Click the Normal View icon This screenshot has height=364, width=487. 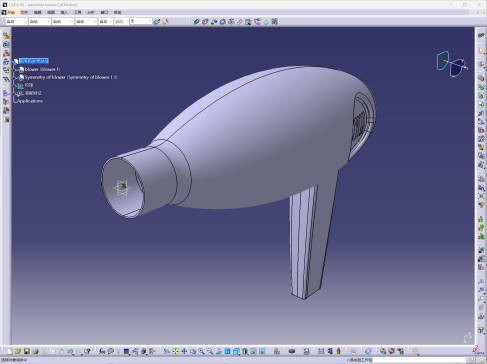(x=219, y=351)
